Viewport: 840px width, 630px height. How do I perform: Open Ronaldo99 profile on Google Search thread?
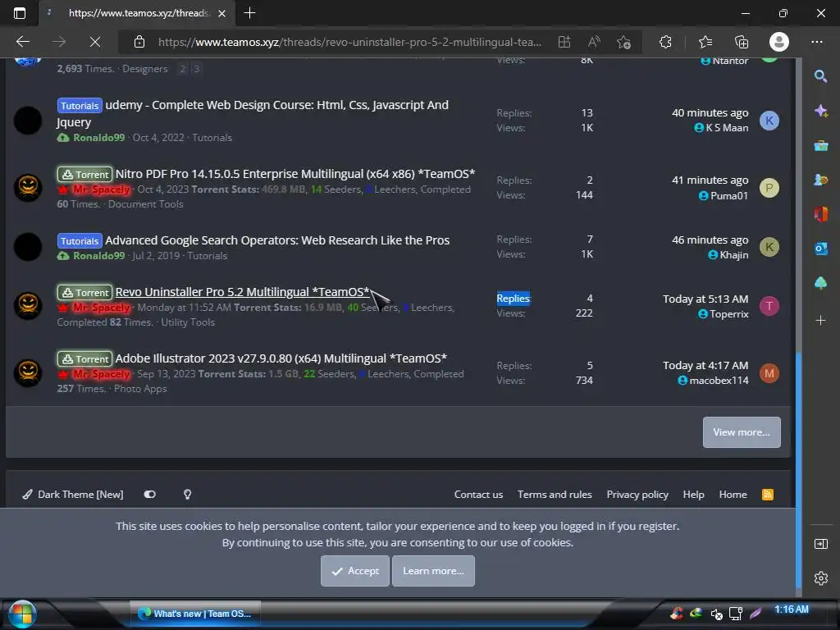coord(98,256)
